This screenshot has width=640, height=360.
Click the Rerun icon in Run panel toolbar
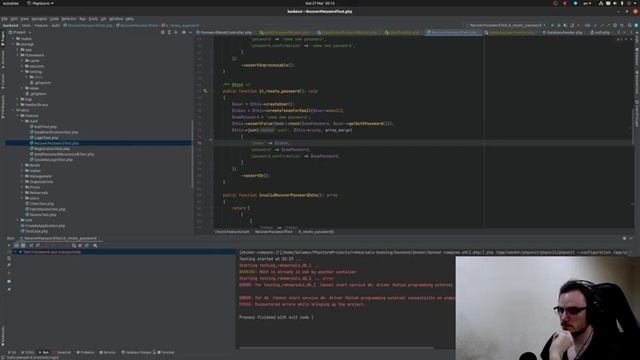click(x=9, y=245)
